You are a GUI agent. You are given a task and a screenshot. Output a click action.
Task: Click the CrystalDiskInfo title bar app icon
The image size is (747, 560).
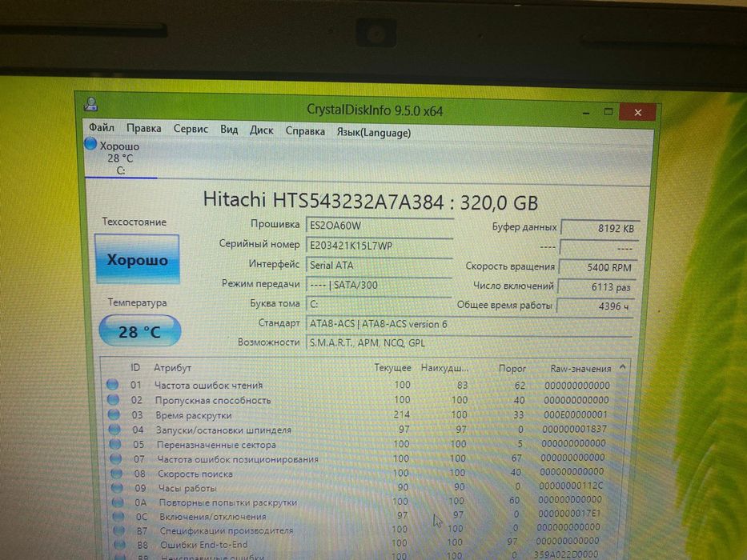pos(91,104)
